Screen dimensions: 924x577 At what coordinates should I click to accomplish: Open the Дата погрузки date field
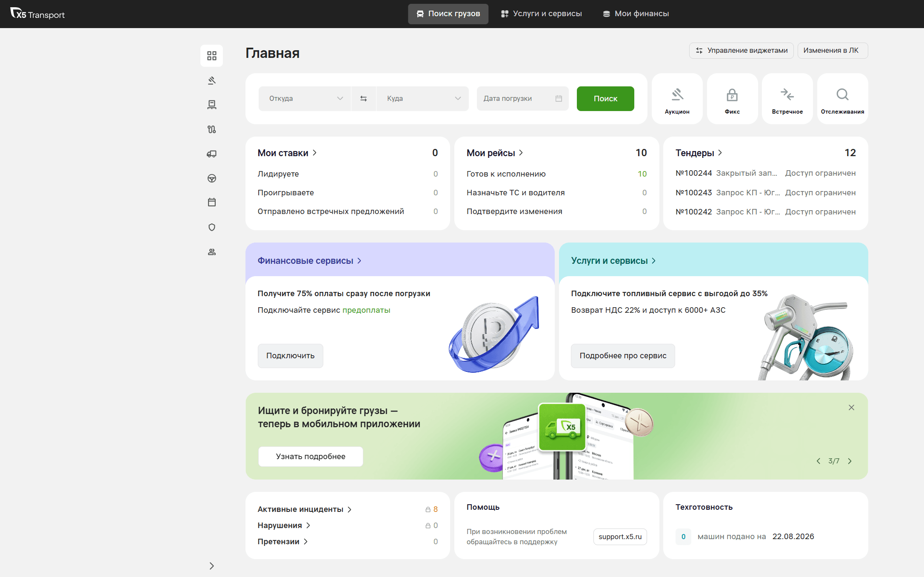point(522,98)
